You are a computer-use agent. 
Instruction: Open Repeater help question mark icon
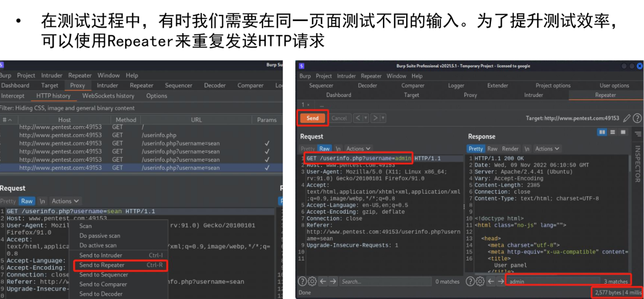click(x=637, y=118)
